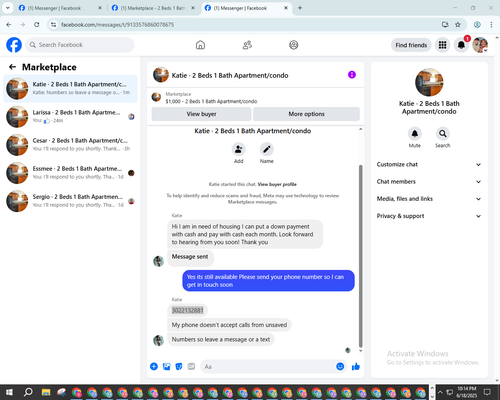The image size is (500, 400).
Task: Click Katie's 'Hi I am in need' message
Action: [x=245, y=234]
